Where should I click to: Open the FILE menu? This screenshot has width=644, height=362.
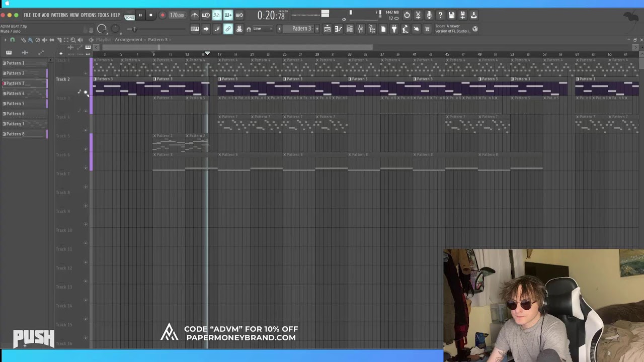[27, 15]
